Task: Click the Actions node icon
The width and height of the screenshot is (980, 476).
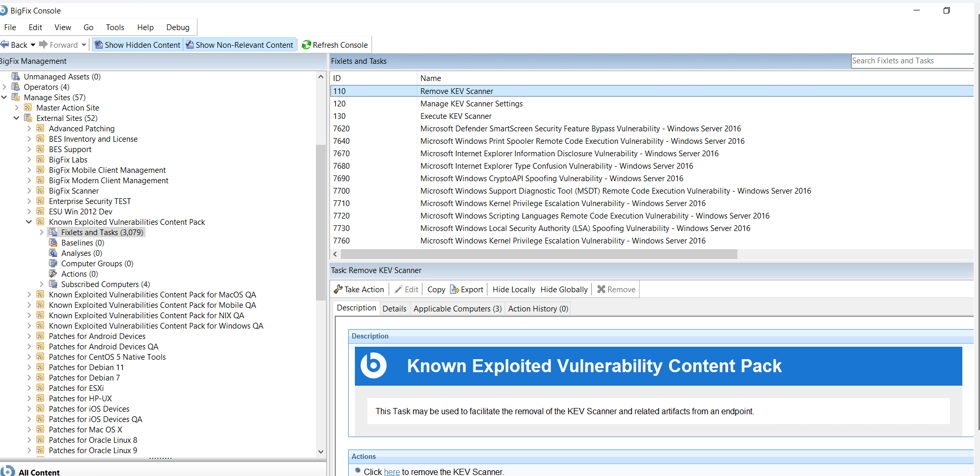Action: coord(53,274)
